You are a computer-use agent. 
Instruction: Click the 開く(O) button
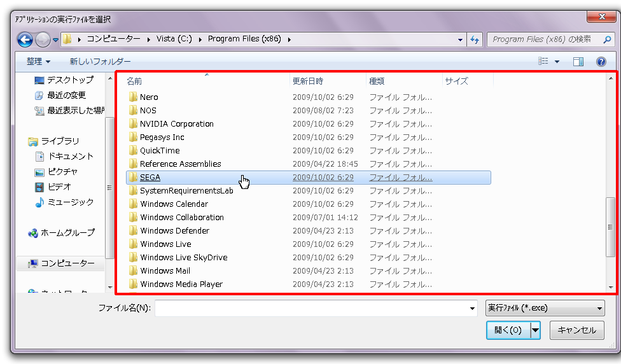point(508,330)
